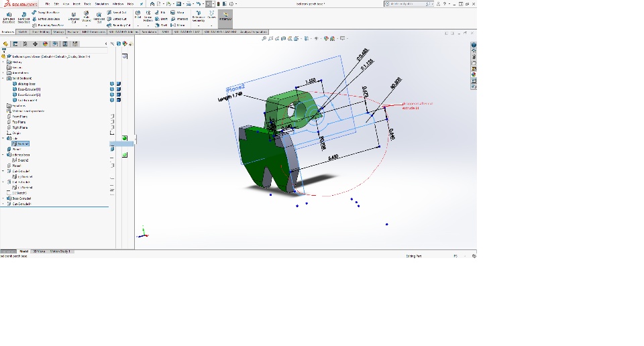Open the Reference Geometry dropdown arrow
The image size is (644, 346).
[x=199, y=25]
